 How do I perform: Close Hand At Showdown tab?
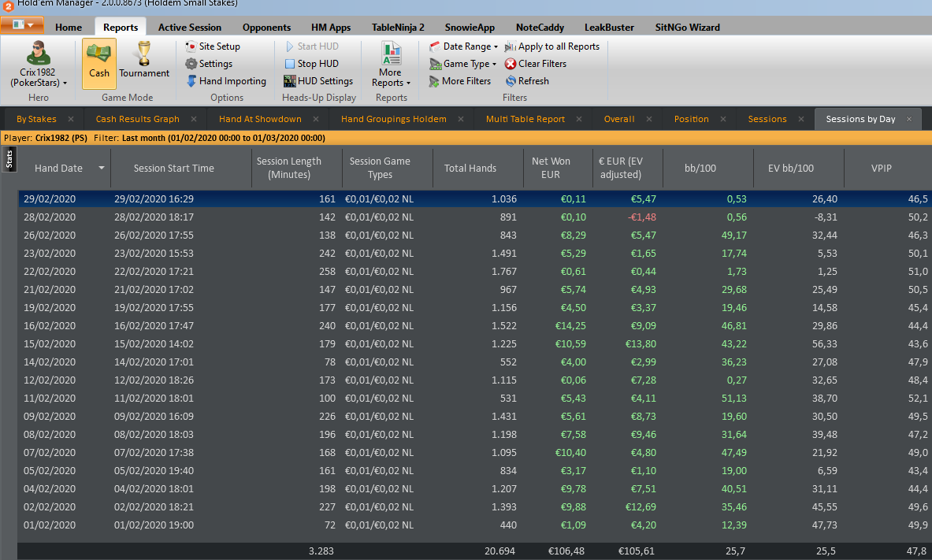point(316,119)
